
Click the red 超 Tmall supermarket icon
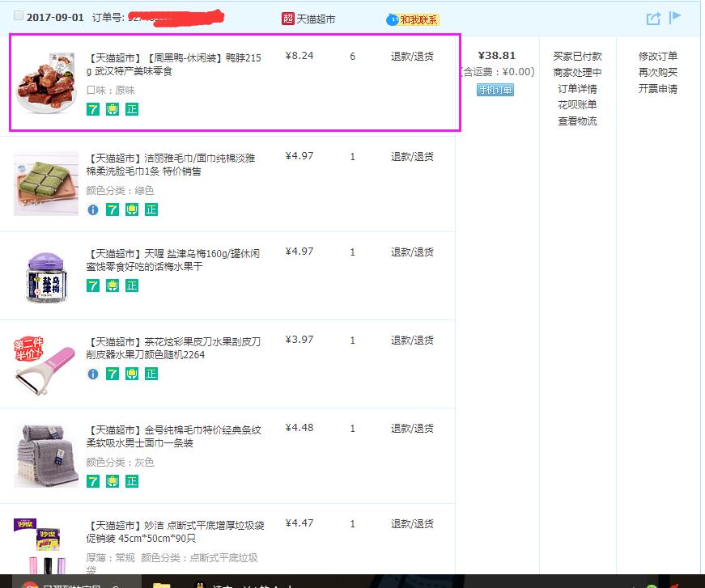click(288, 19)
